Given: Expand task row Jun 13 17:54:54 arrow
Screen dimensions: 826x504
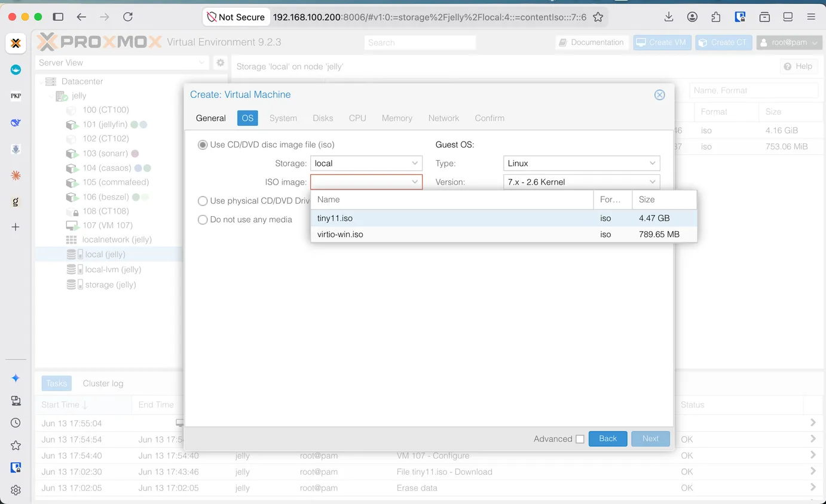Looking at the screenshot, I should tap(813, 439).
